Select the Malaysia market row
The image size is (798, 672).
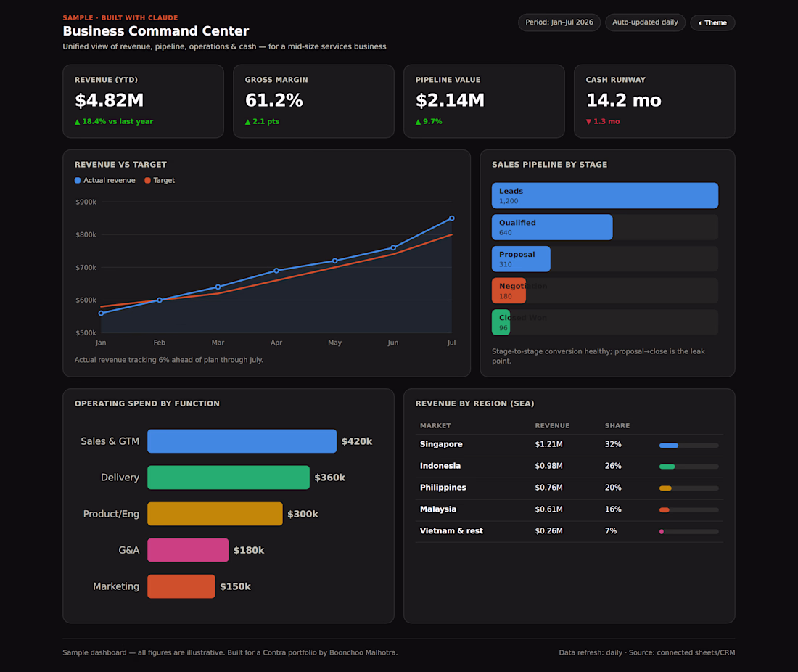569,510
